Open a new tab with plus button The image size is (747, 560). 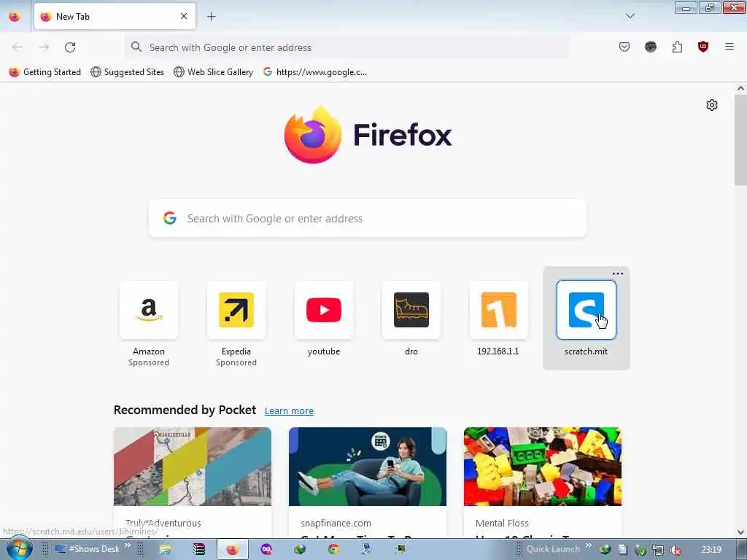pyautogui.click(x=211, y=17)
